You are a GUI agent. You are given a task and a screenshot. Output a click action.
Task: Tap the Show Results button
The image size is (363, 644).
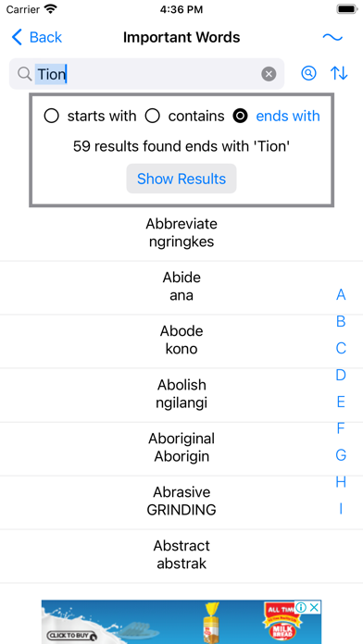(x=181, y=179)
